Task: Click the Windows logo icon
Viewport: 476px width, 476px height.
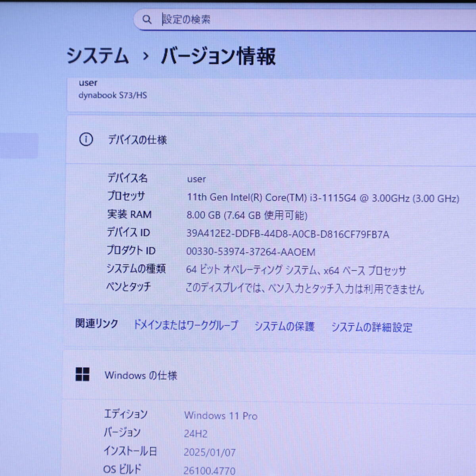Action: tap(83, 374)
